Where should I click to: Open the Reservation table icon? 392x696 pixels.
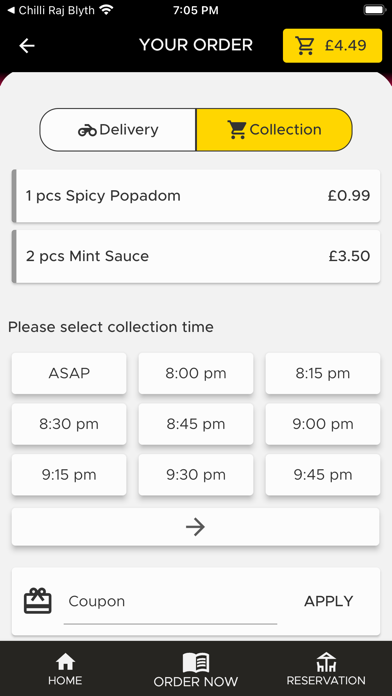(x=326, y=662)
